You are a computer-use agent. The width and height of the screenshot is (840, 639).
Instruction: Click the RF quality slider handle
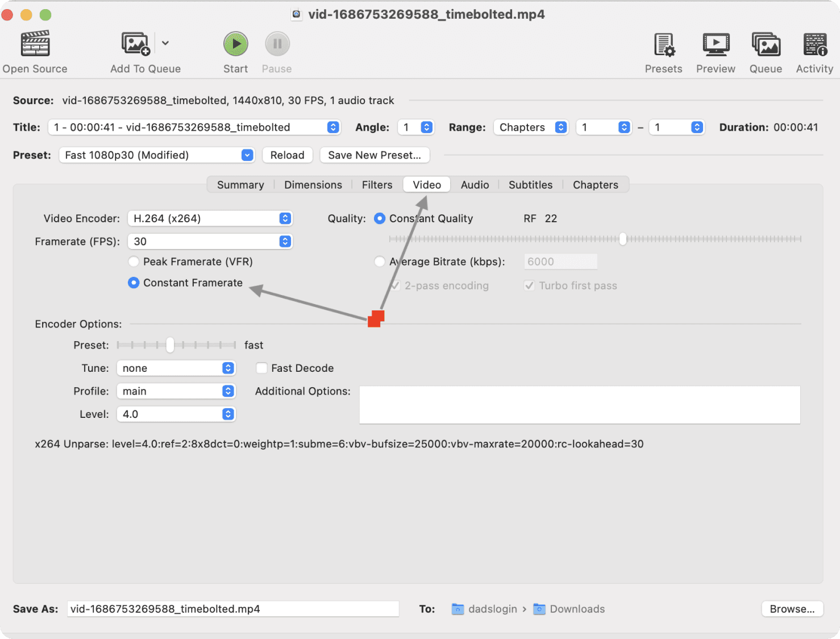click(x=623, y=239)
